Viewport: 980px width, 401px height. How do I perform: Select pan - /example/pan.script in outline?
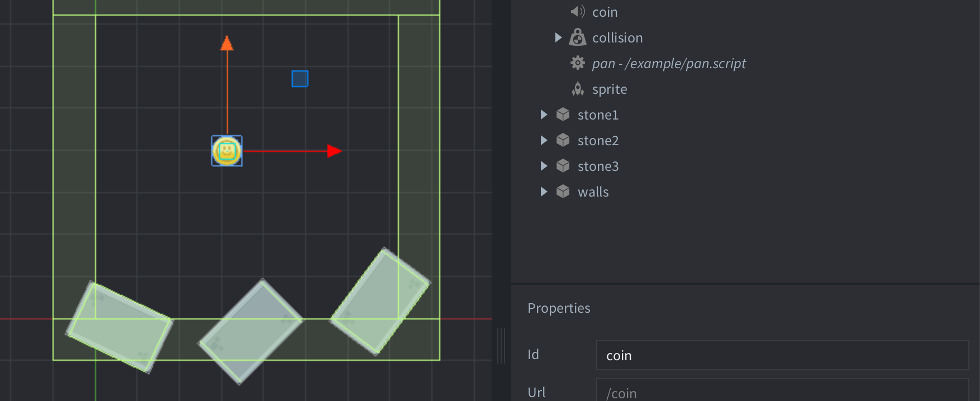coord(669,64)
